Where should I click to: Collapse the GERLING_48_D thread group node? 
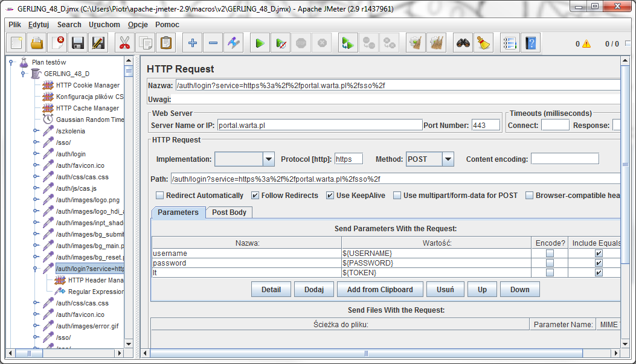24,74
